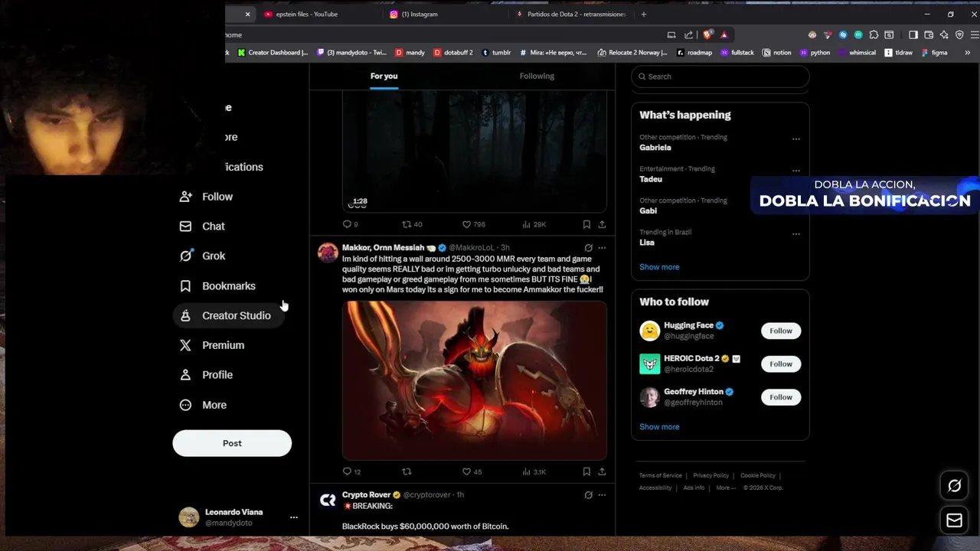Open the tumblr bookmark
This screenshot has height=551, width=980.
[x=496, y=53]
